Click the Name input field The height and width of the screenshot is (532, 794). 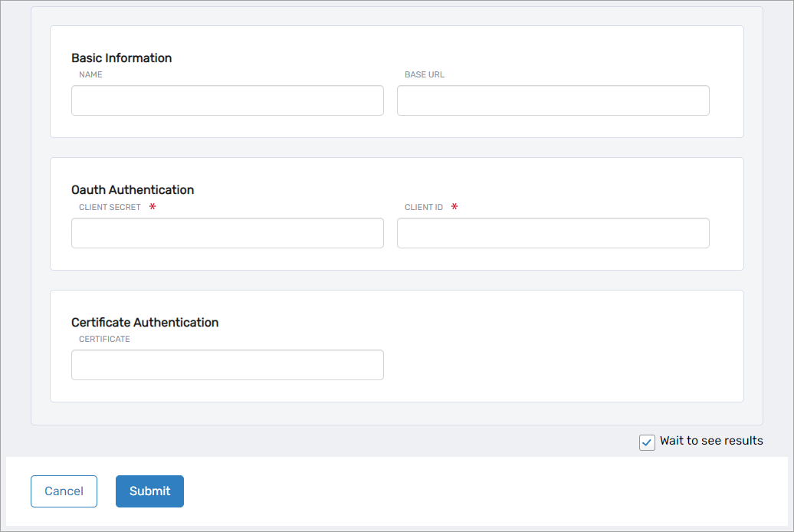pos(227,100)
